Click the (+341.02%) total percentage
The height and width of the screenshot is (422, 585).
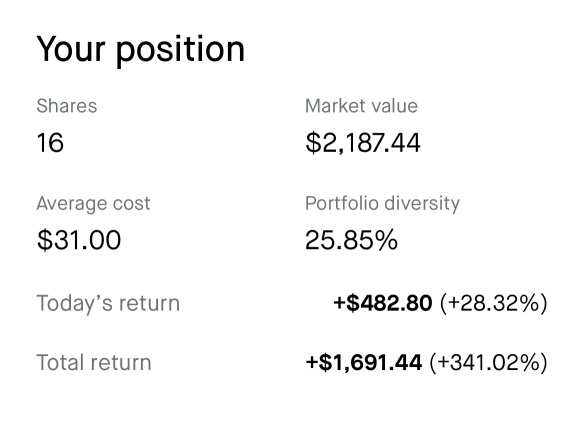[x=489, y=363]
